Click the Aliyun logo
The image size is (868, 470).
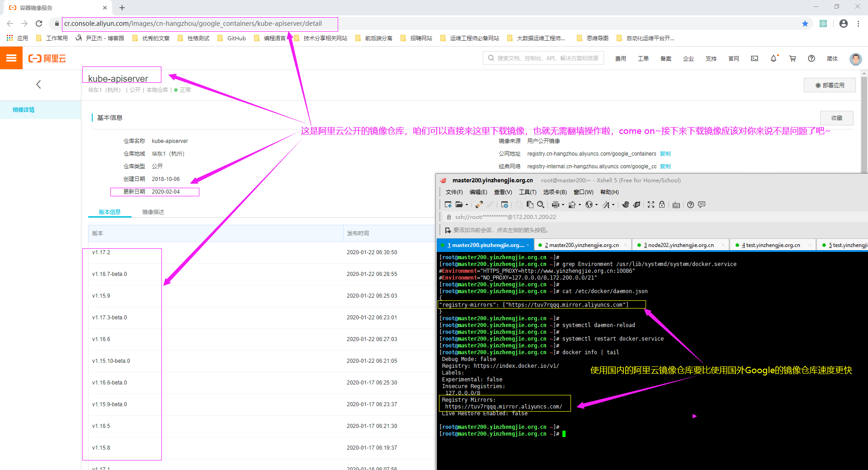click(47, 58)
